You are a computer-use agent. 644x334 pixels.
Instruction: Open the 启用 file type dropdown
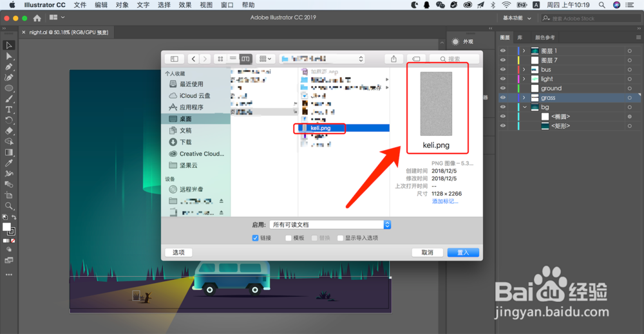click(x=330, y=225)
